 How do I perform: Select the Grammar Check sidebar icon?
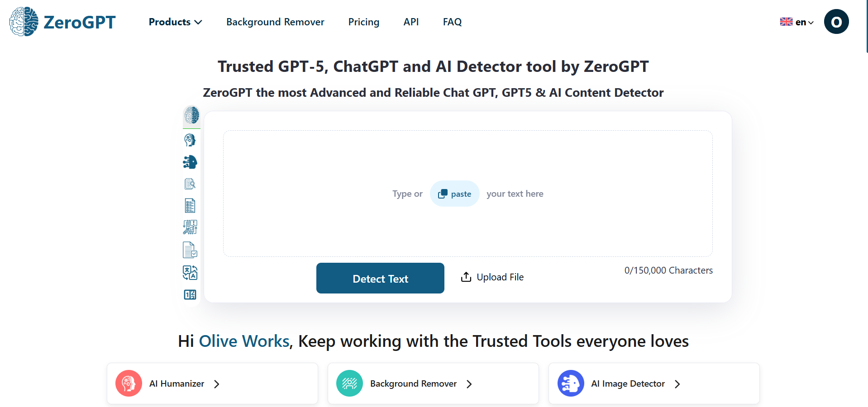tap(190, 250)
